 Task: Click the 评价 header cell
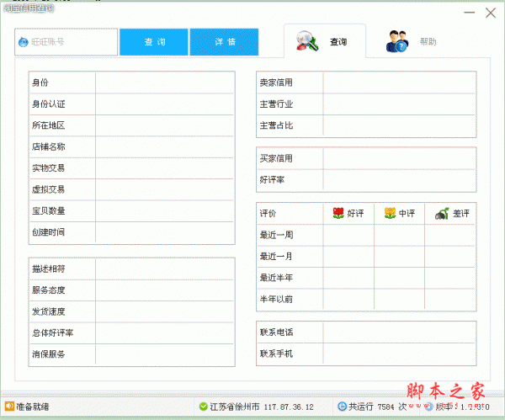(268, 213)
